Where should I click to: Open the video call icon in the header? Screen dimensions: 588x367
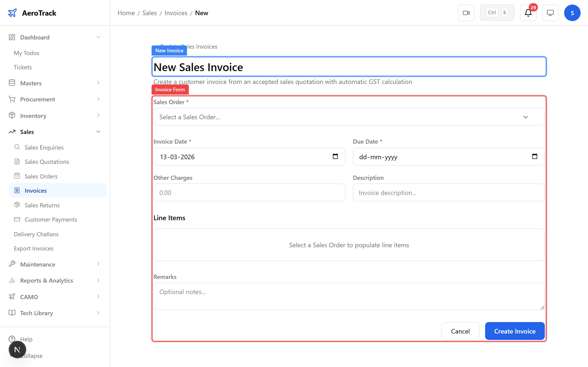[x=466, y=13]
